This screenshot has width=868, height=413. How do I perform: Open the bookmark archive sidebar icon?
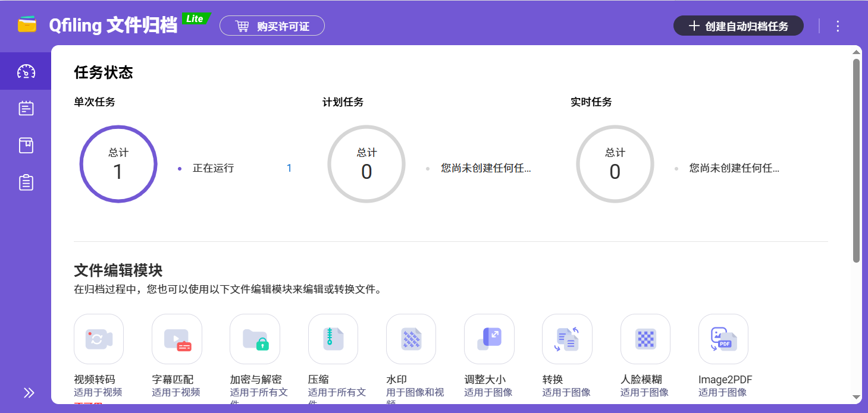26,146
